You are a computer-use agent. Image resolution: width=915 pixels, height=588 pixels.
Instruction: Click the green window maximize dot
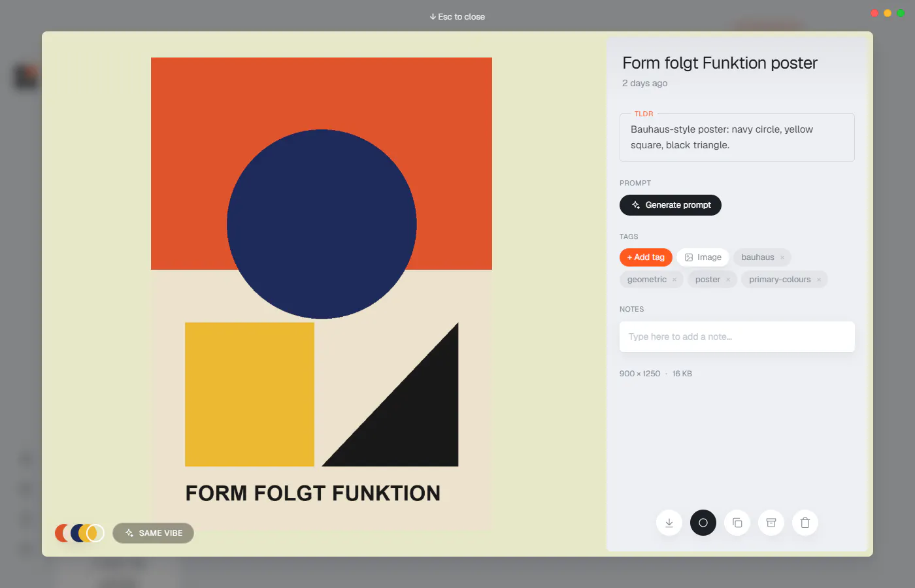click(901, 13)
